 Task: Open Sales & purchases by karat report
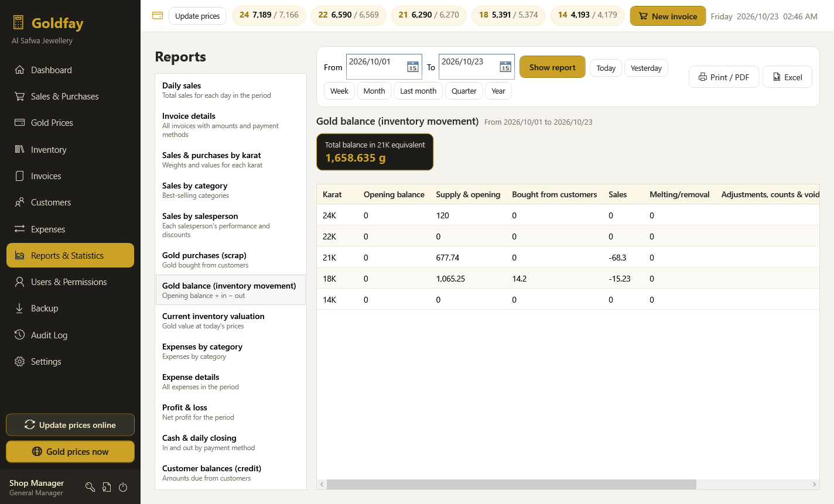pyautogui.click(x=231, y=160)
